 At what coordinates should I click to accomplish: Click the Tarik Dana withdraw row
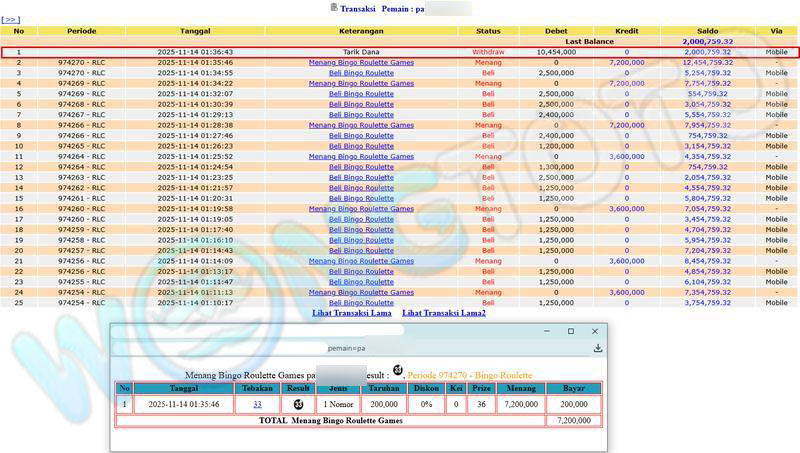pyautogui.click(x=361, y=51)
